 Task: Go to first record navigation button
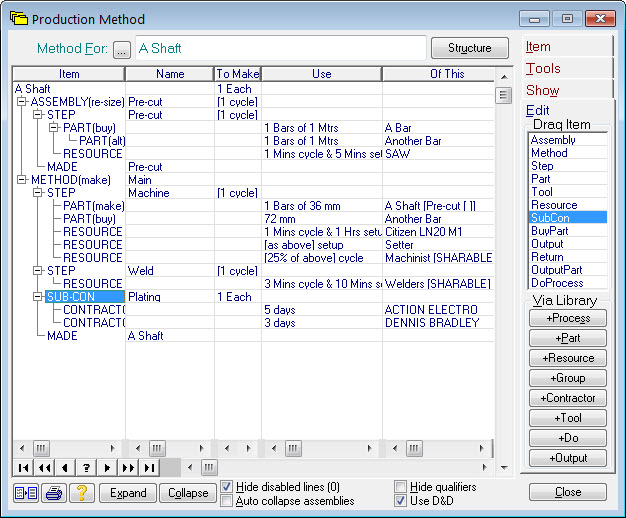(x=24, y=467)
